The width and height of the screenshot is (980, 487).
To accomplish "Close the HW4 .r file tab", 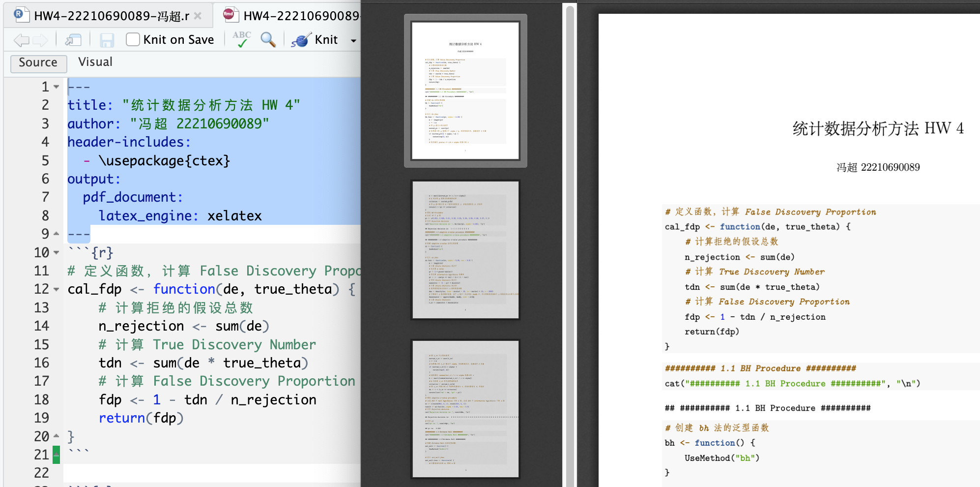I will (x=198, y=16).
